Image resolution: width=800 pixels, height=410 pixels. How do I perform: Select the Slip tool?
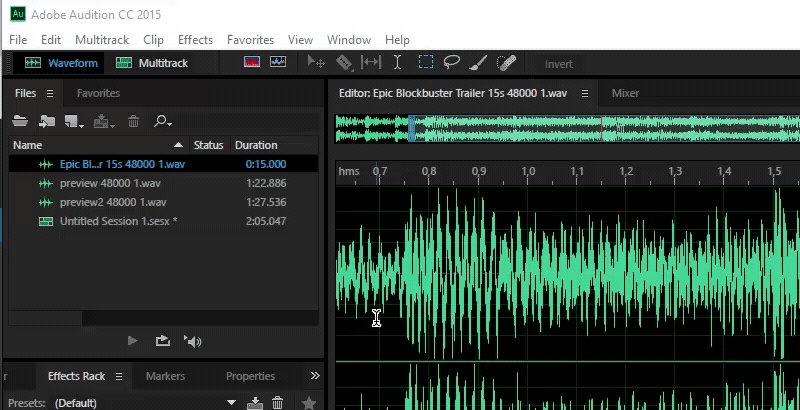point(371,63)
